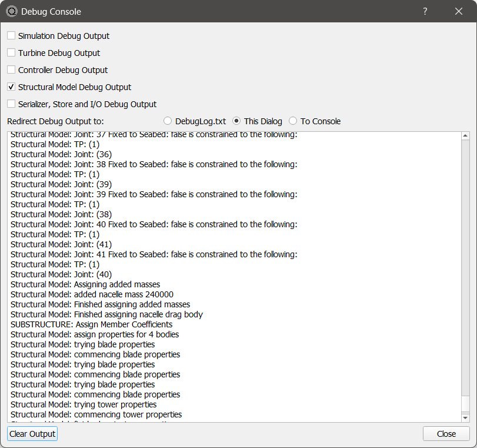Screen dimensions: 477x448
Task: Click 'Joint: (39)' log line
Action: (x=61, y=184)
